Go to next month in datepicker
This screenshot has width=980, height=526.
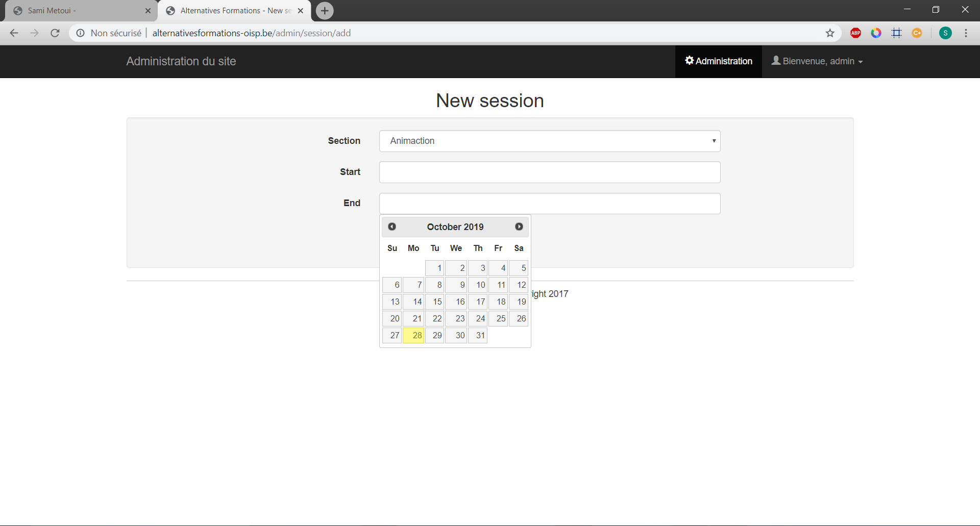pyautogui.click(x=519, y=227)
